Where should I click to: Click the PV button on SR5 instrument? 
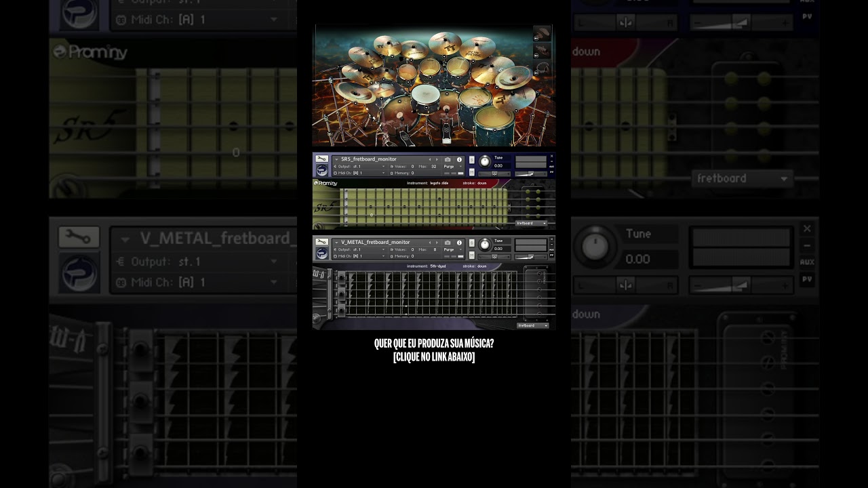point(551,172)
